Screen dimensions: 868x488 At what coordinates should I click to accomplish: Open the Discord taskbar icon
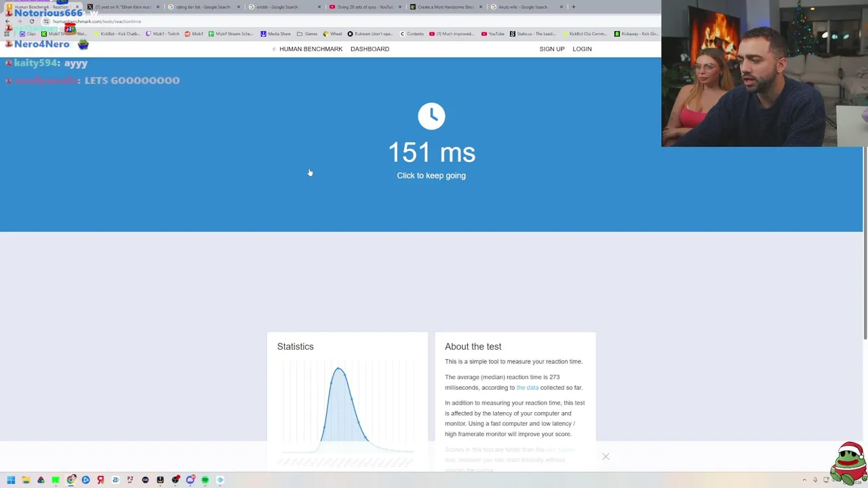tap(190, 480)
